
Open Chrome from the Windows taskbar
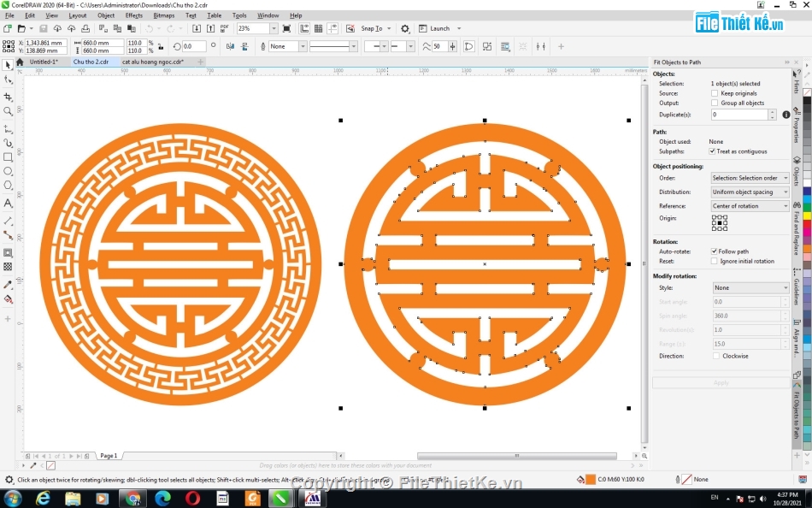pos(133,499)
